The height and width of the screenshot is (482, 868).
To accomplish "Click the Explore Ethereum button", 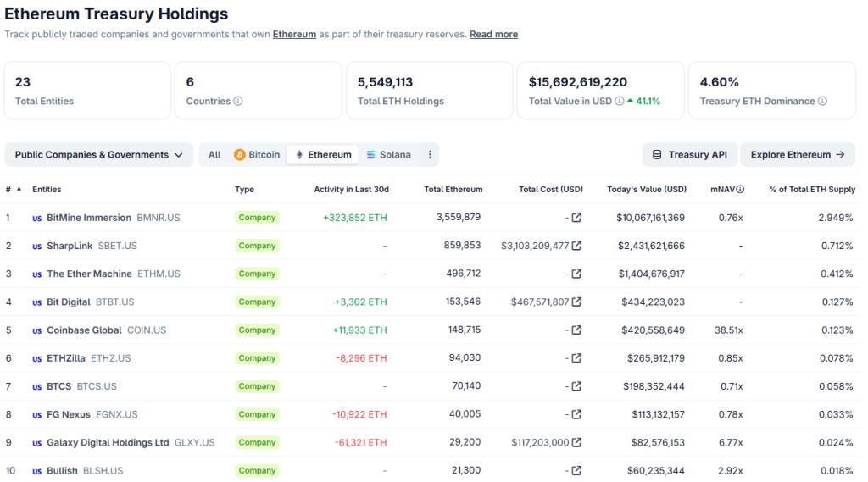I will [798, 155].
